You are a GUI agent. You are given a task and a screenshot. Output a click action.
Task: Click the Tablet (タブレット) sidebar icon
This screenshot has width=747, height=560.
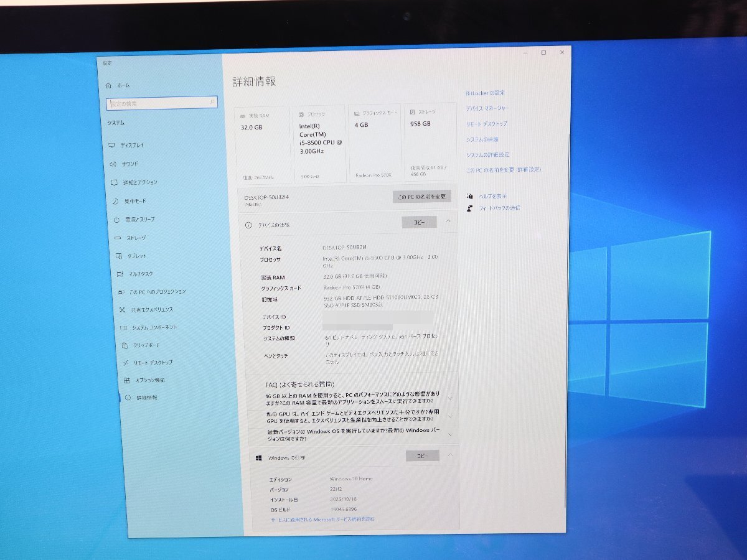[x=120, y=256]
